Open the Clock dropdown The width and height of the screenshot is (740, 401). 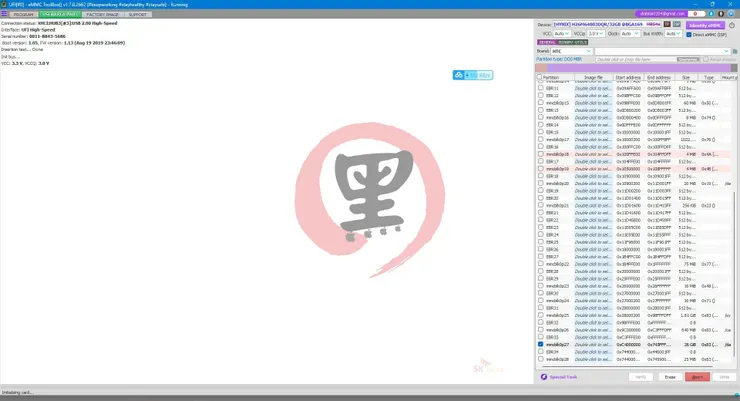coord(630,34)
